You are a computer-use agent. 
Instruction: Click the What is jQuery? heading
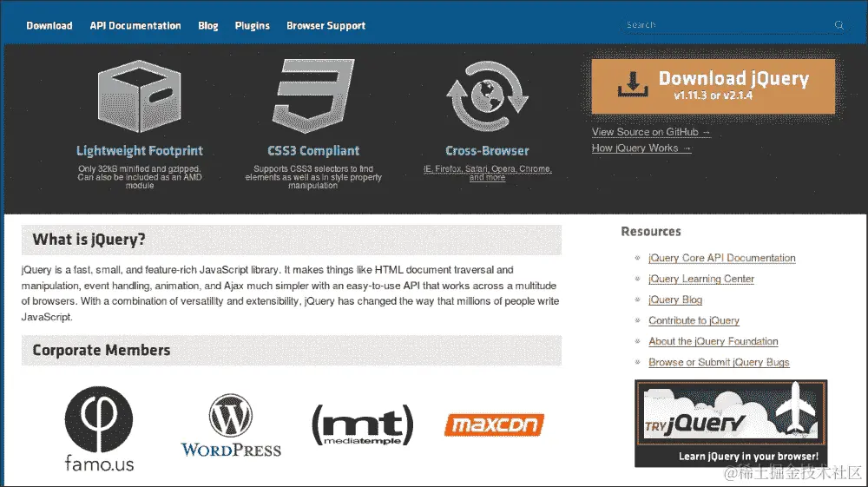(89, 239)
